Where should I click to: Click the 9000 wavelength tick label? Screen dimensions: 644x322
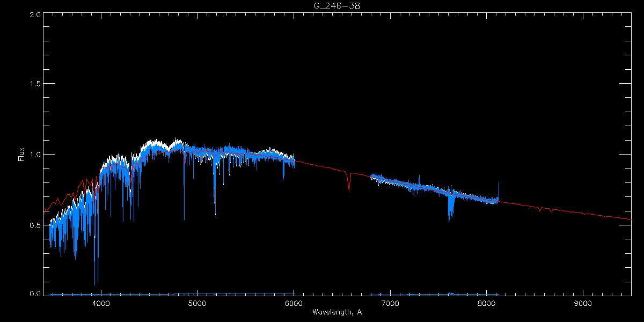coord(583,302)
